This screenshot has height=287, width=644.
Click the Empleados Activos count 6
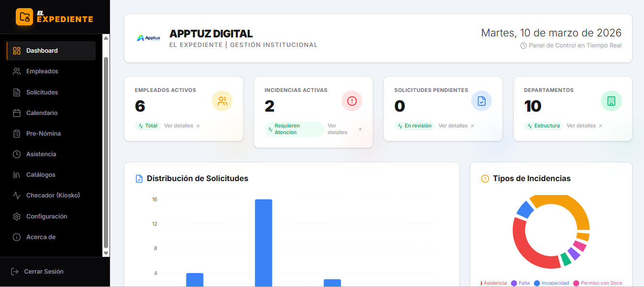click(140, 106)
